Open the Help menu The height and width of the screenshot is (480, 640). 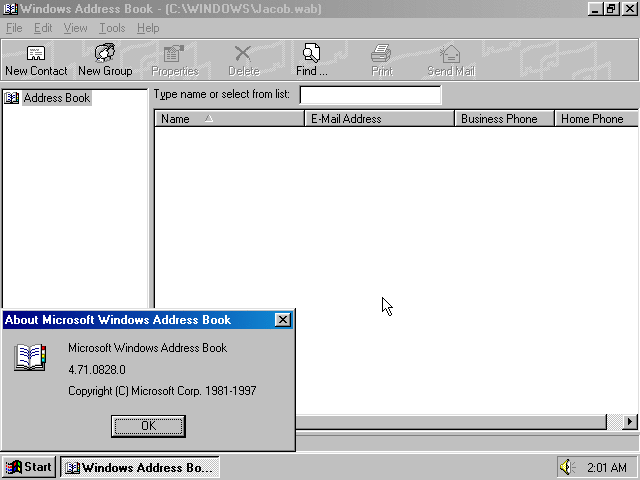pyautogui.click(x=148, y=28)
